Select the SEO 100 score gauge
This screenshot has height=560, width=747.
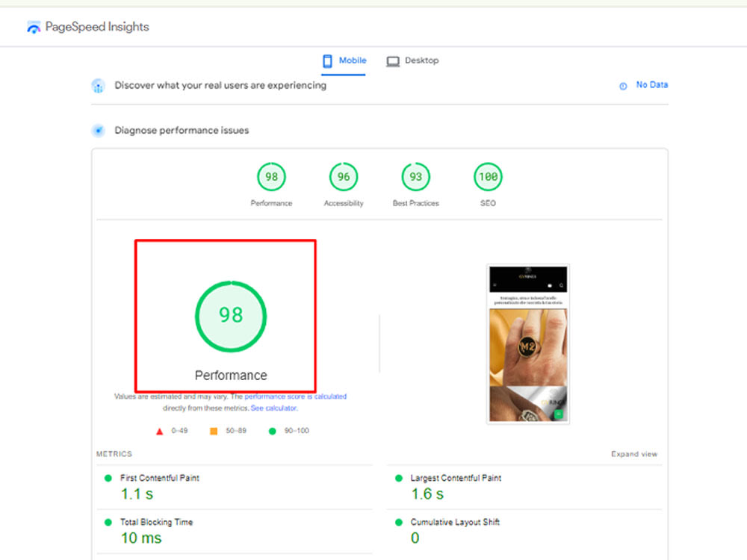pyautogui.click(x=488, y=177)
